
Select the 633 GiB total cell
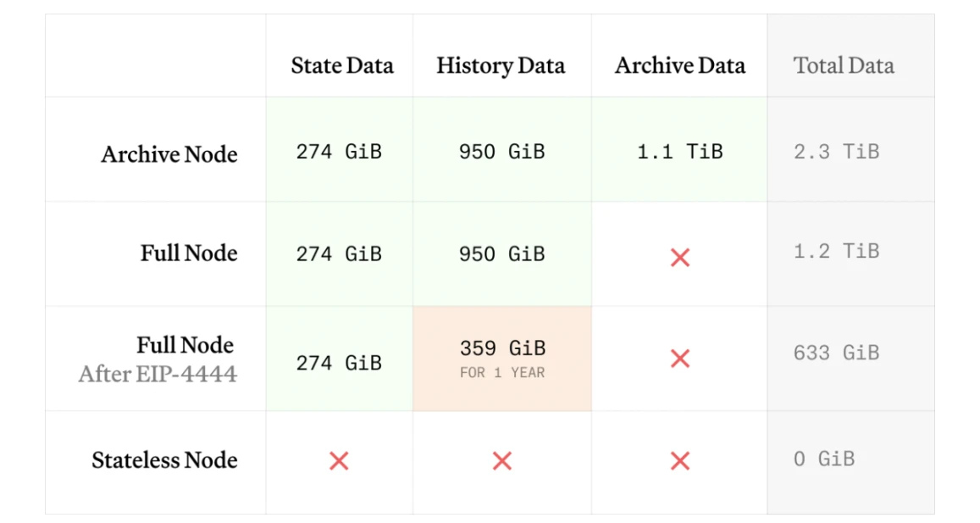(836, 353)
